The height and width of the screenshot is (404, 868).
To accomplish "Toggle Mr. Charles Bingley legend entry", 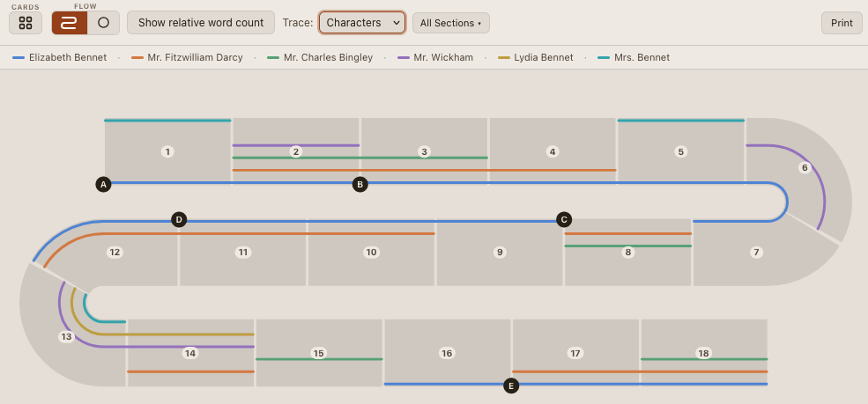I will (x=320, y=57).
